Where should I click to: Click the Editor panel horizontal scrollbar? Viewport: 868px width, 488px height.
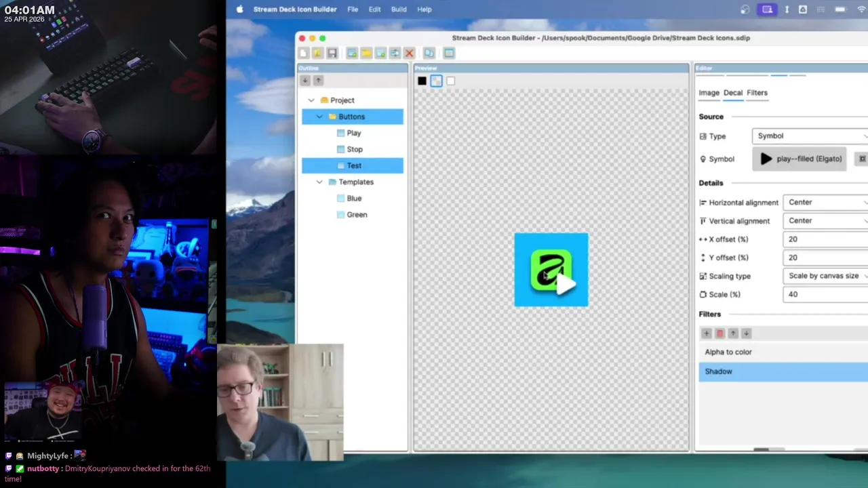(x=768, y=449)
